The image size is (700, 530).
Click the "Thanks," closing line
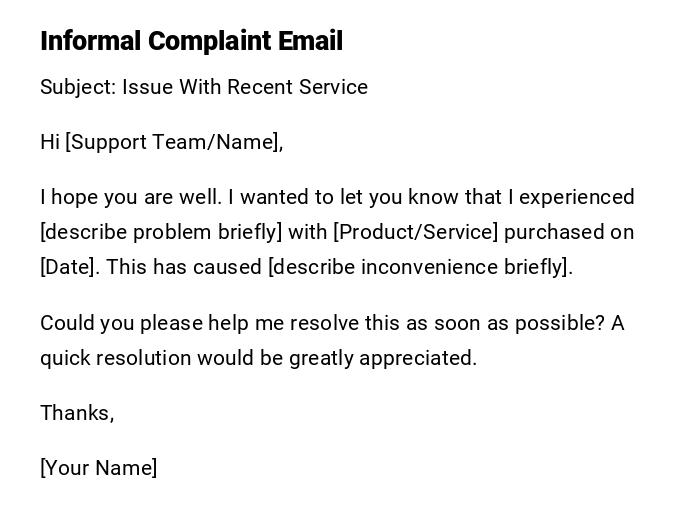click(77, 413)
